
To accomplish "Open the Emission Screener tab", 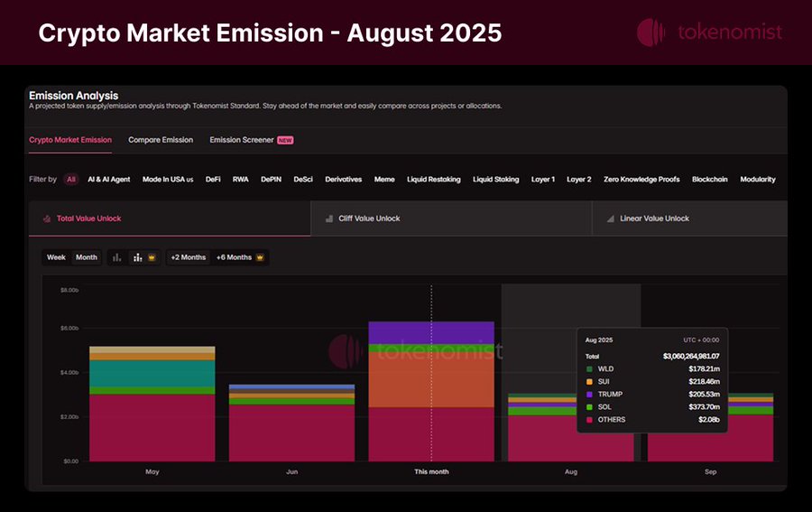I will click(x=241, y=140).
